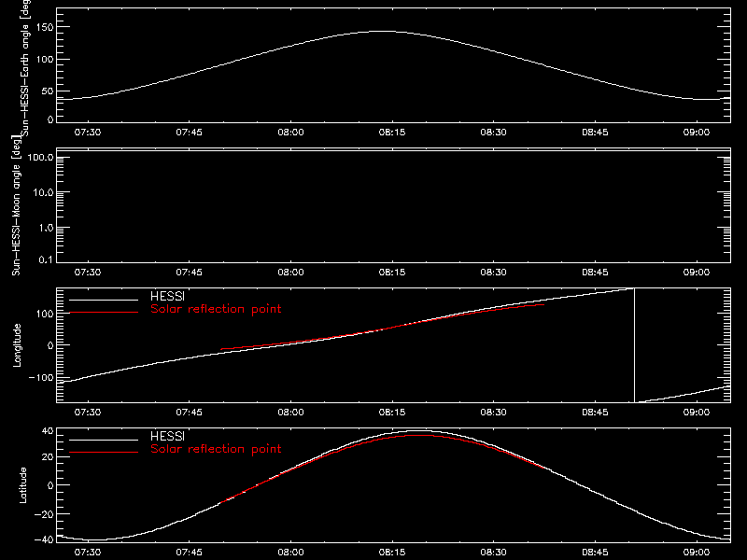Click the 100 tick label on Earth angle axis
This screenshot has width=747, height=560.
pos(44,60)
